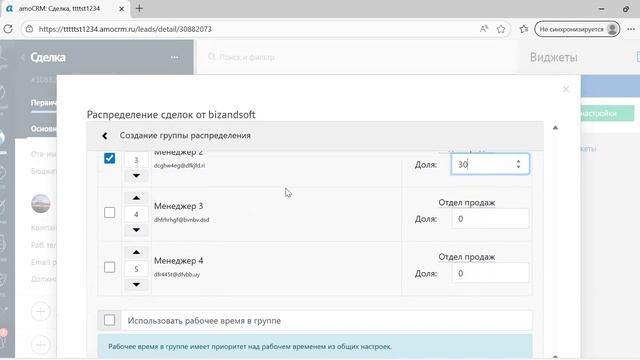Check the Менеджер 3 checkbox

pyautogui.click(x=109, y=213)
